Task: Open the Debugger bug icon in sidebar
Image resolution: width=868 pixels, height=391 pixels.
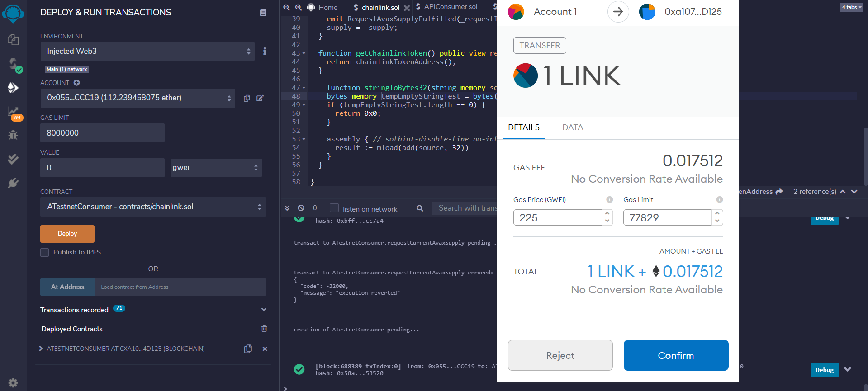Action: coord(13,135)
